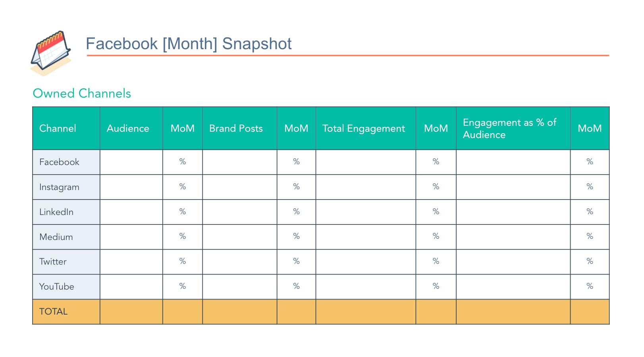The height and width of the screenshot is (357, 644).
Task: Select the Total Engagement cell in TOTAL row
Action: (x=365, y=311)
